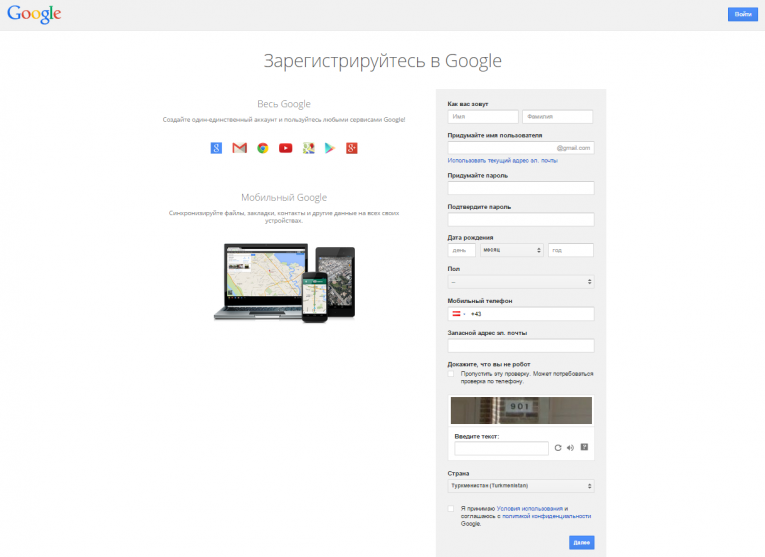Focus the create password field
765x557 pixels.
tap(521, 188)
